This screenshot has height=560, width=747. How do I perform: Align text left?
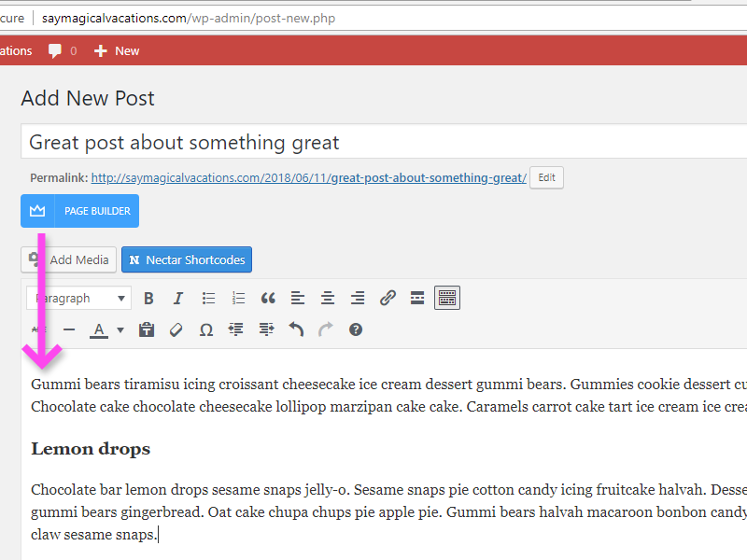pos(298,298)
